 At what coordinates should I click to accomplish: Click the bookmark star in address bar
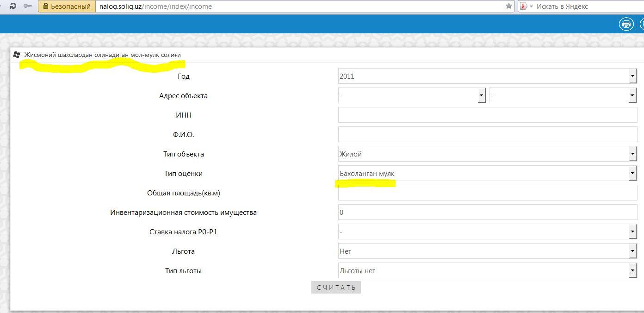(508, 6)
